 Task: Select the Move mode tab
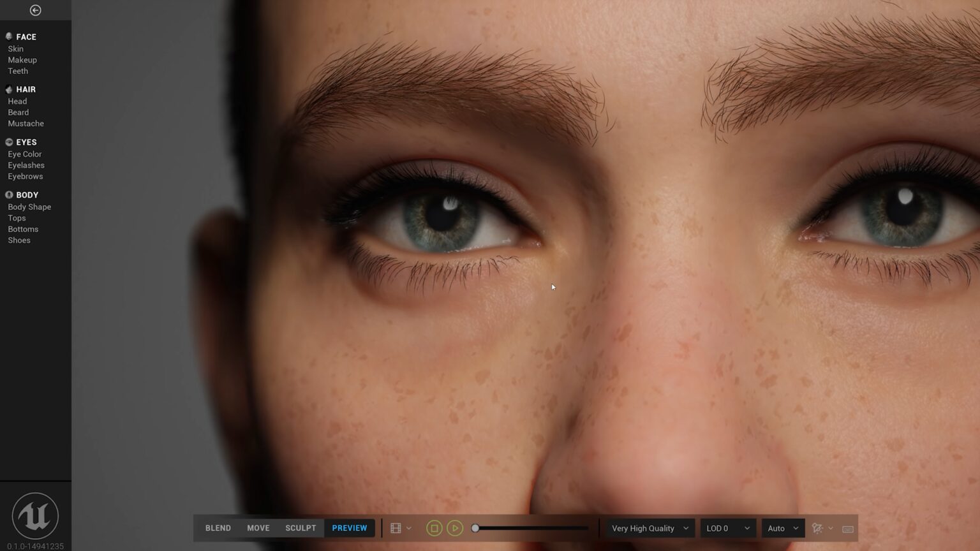point(258,528)
